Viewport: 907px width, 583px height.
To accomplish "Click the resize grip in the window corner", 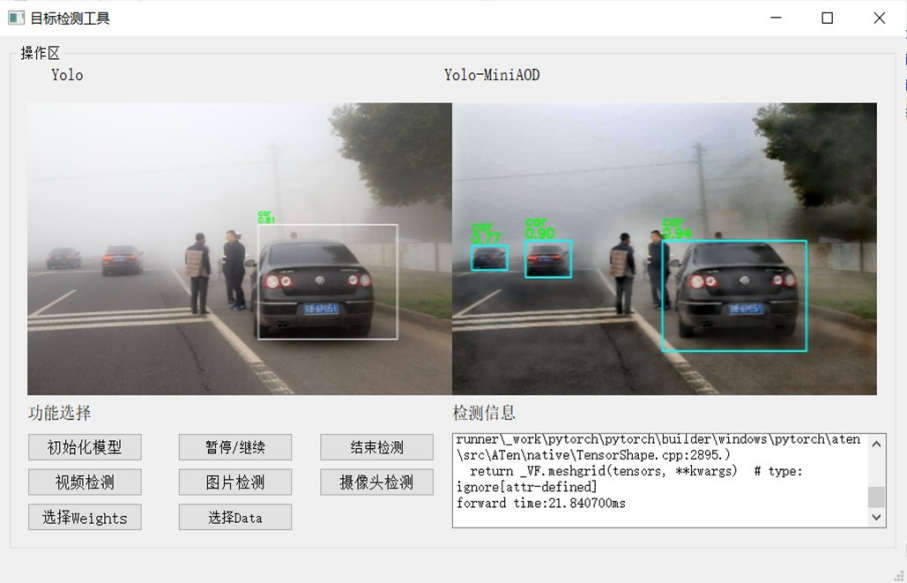I will coord(899,575).
